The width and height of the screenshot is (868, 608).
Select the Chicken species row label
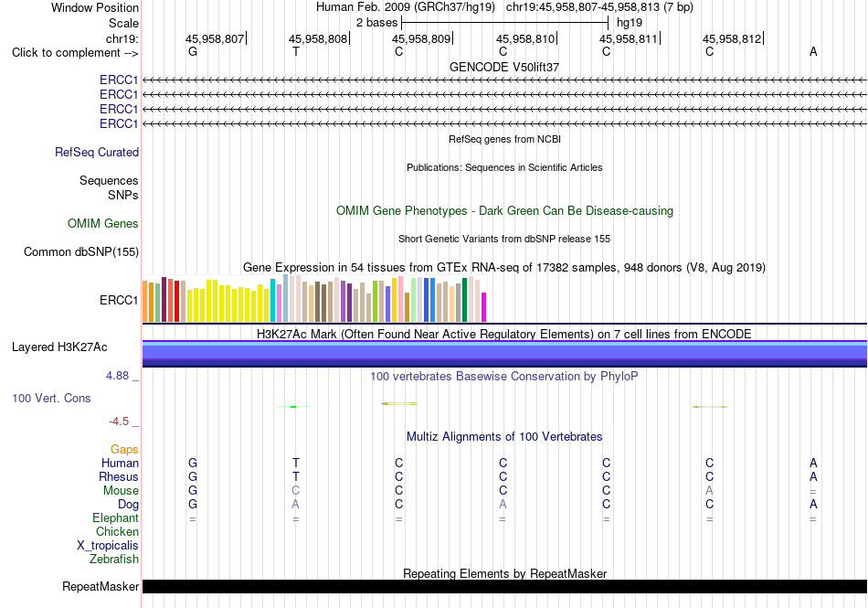point(117,531)
